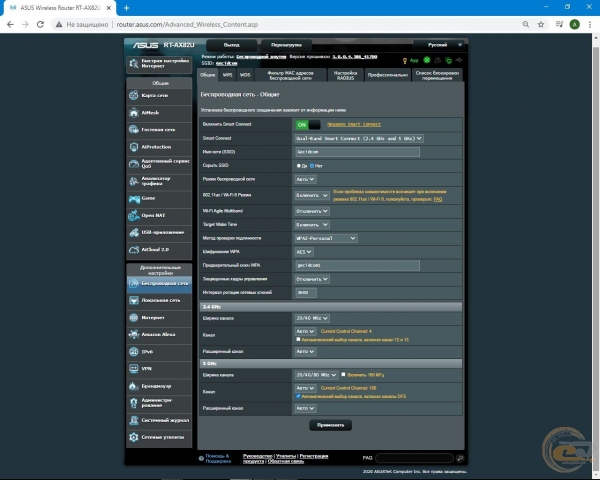Image resolution: width=600 pixels, height=480 pixels.
Task: Click the FAQ search input field
Action: (x=414, y=458)
